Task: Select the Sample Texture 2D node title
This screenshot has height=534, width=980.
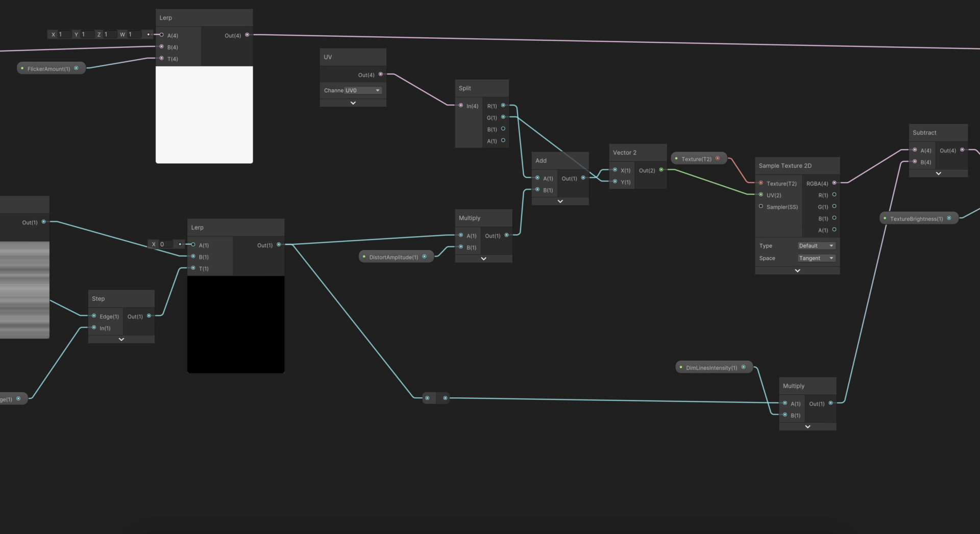Action: 785,166
